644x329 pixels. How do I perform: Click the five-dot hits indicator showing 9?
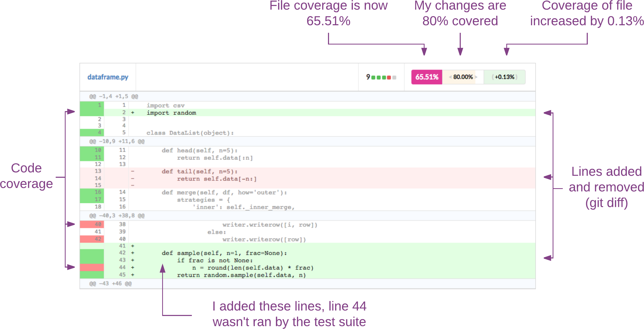click(381, 77)
